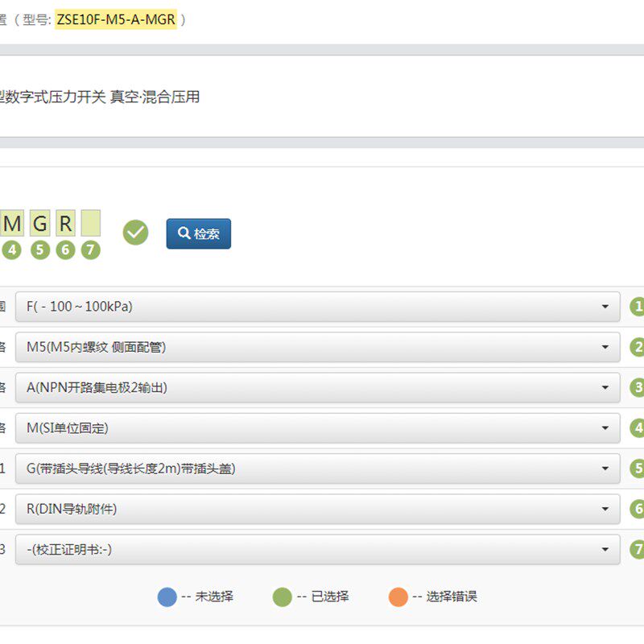The width and height of the screenshot is (644, 644).
Task: Click the green checkmark validation icon
Action: (x=135, y=233)
